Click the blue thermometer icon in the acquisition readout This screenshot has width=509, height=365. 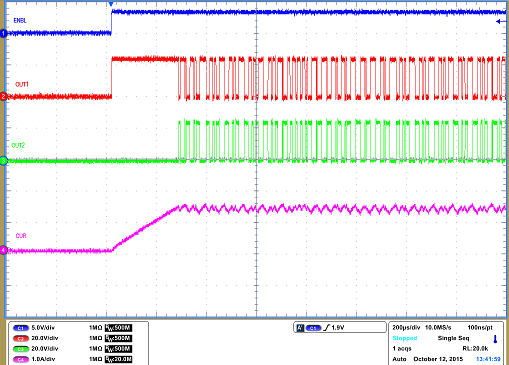click(495, 339)
